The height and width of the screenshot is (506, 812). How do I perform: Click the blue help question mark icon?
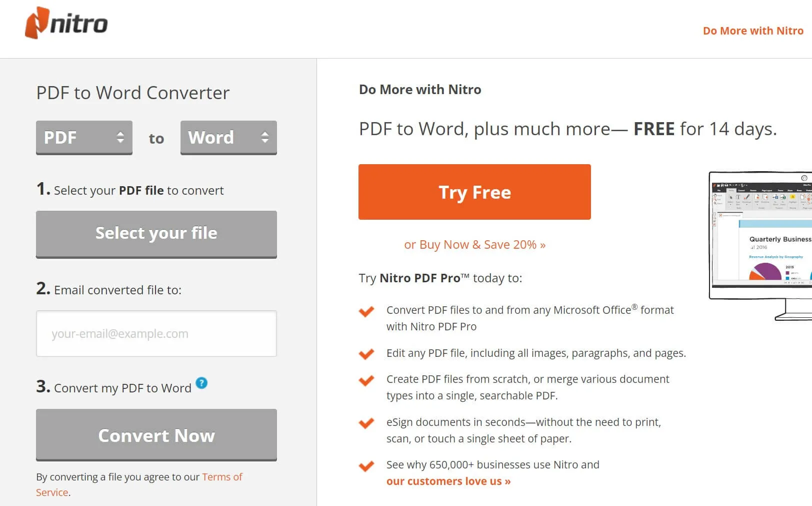(201, 383)
